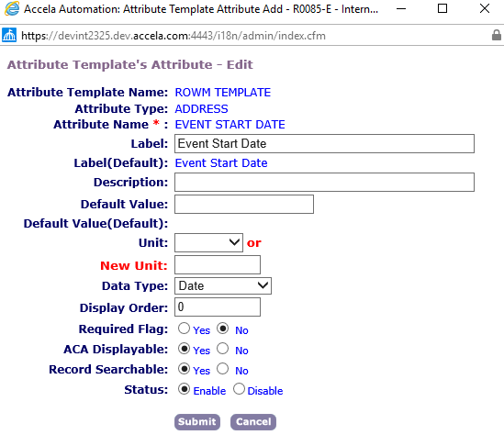The height and width of the screenshot is (446, 504).
Task: Click the security padlock icon
Action: coord(497,35)
